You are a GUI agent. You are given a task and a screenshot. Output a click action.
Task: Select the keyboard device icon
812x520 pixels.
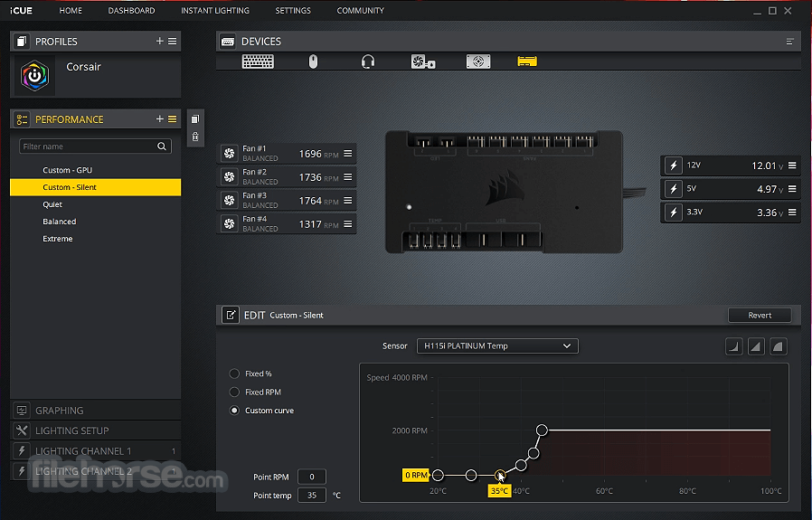[x=258, y=61]
